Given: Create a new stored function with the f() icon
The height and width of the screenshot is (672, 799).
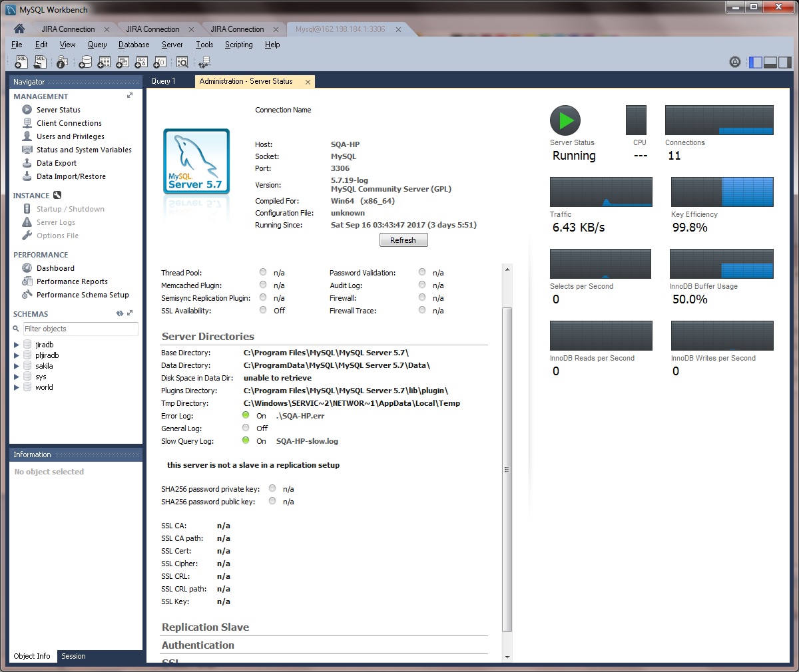Looking at the screenshot, I should point(160,61).
